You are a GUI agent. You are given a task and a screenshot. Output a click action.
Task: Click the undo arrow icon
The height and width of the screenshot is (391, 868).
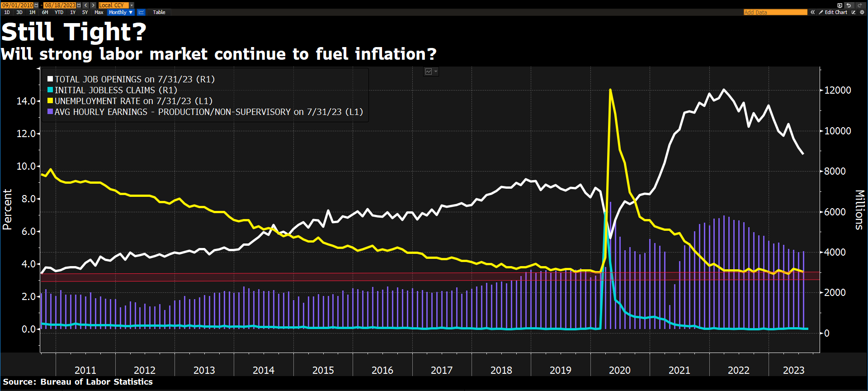click(x=849, y=5)
